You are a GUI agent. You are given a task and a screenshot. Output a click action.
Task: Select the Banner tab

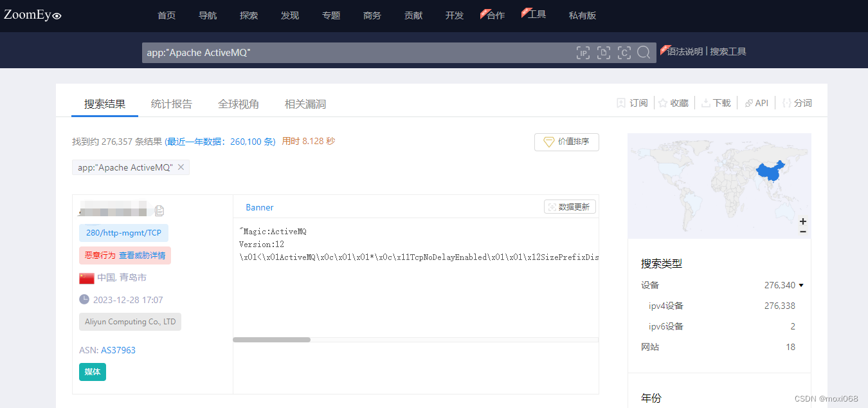(x=260, y=207)
